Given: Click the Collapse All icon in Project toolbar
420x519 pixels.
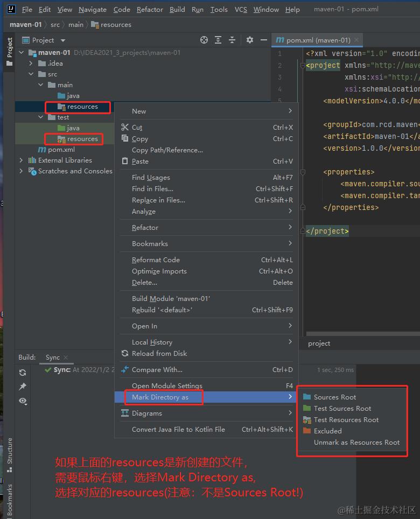Looking at the screenshot, I should [232, 40].
